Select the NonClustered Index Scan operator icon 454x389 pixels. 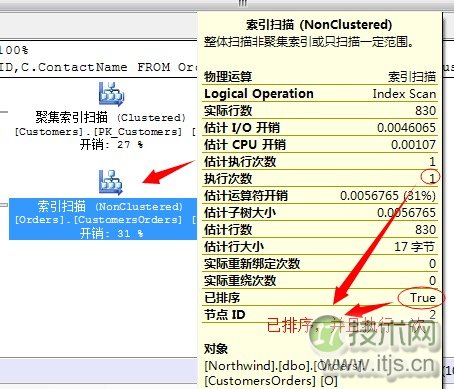coord(111,182)
